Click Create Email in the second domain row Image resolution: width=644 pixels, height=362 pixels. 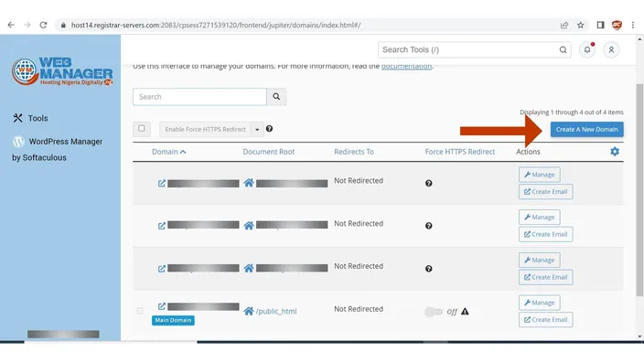(x=545, y=234)
